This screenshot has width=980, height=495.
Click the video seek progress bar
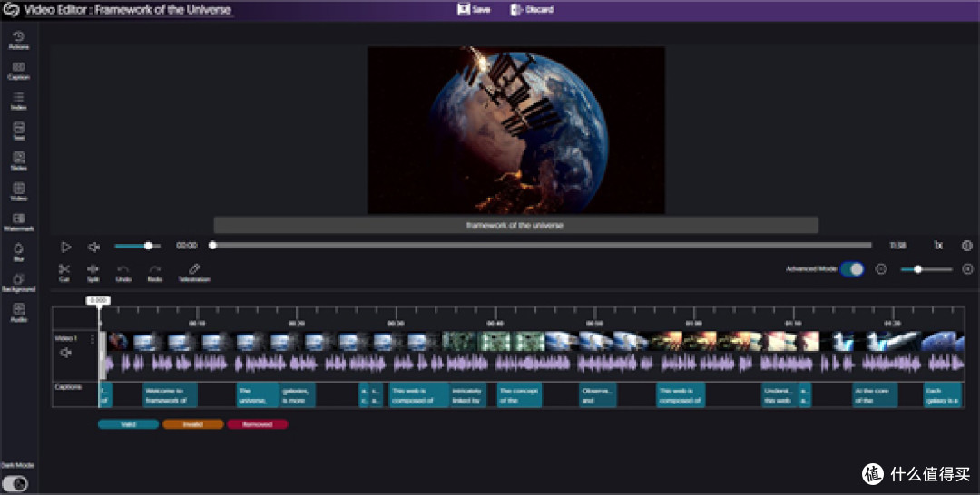(541, 246)
